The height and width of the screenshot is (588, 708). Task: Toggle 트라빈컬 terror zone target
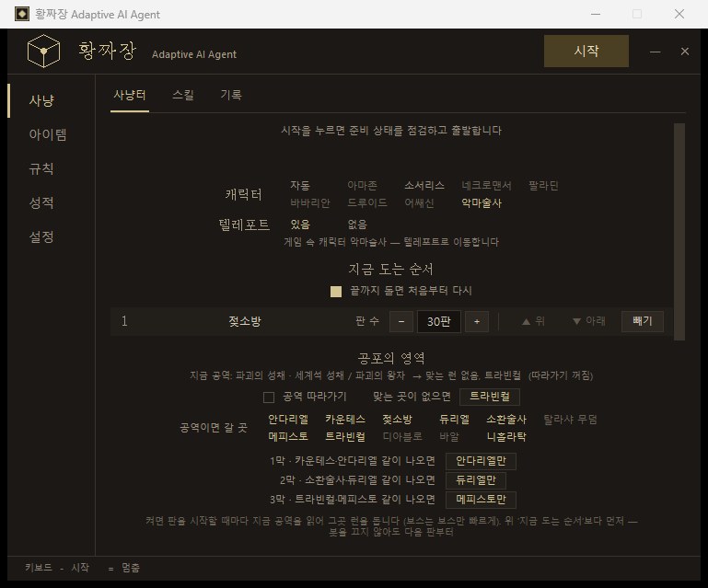tap(345, 437)
